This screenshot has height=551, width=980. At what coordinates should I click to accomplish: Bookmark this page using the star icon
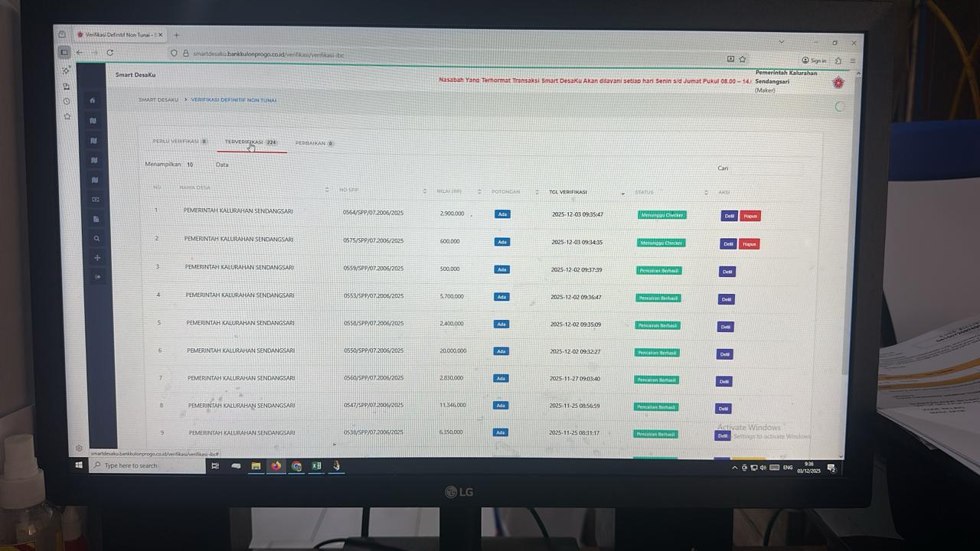(743, 59)
